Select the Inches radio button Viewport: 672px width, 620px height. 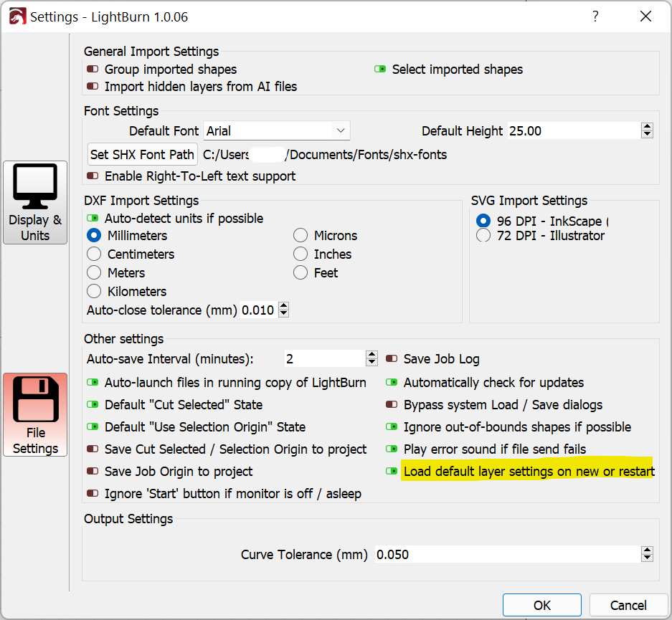[x=301, y=254]
